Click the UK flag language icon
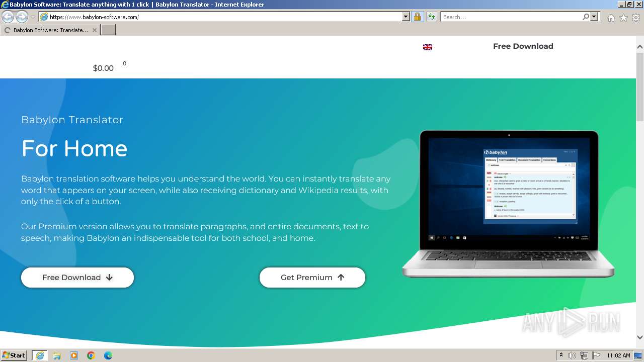 click(x=428, y=47)
